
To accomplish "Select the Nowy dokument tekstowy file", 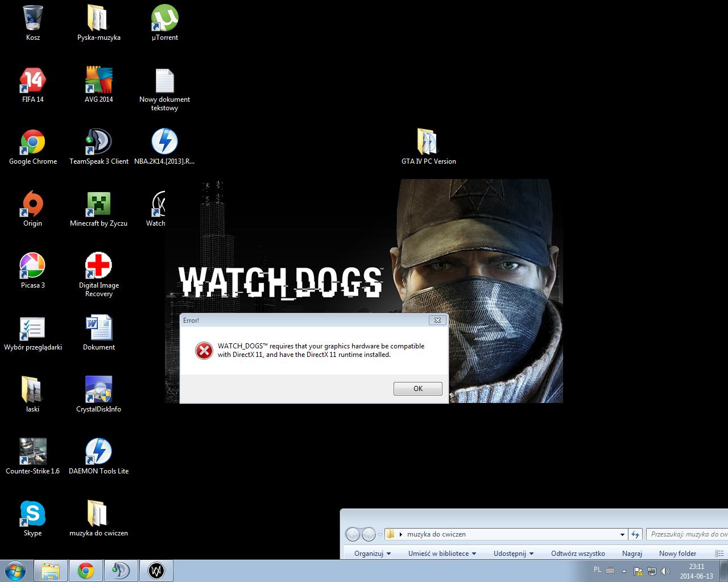I will click(x=165, y=89).
